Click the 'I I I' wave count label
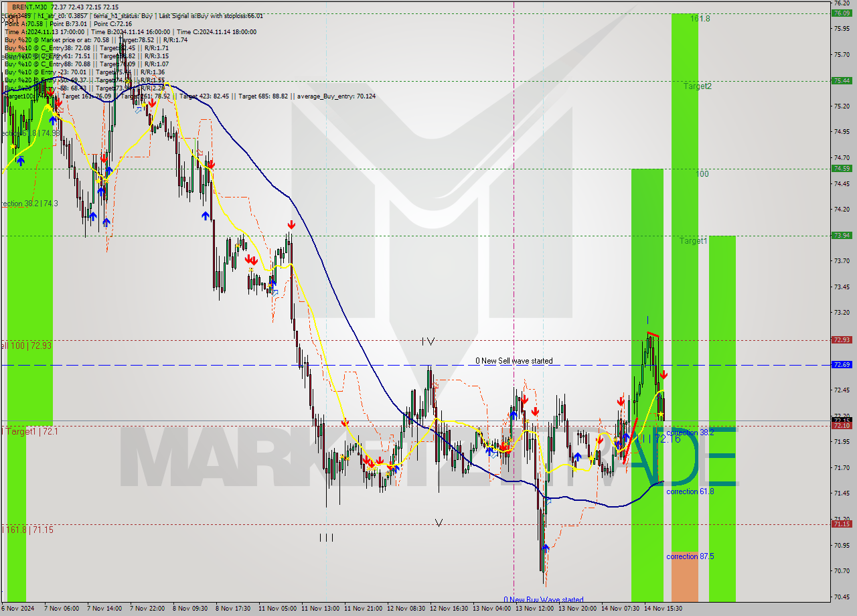857x616 pixels. click(326, 537)
